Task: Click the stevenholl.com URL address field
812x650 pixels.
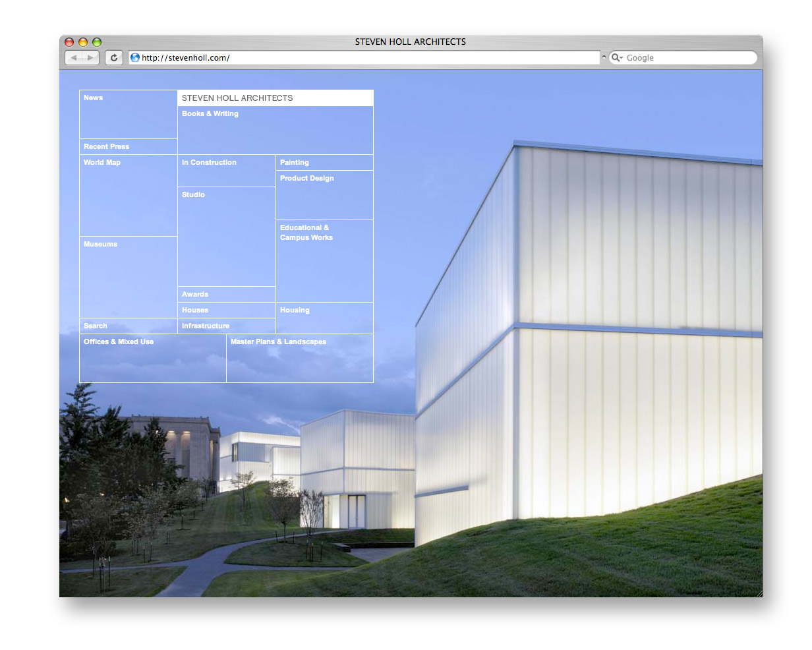Action: pyautogui.click(x=369, y=58)
